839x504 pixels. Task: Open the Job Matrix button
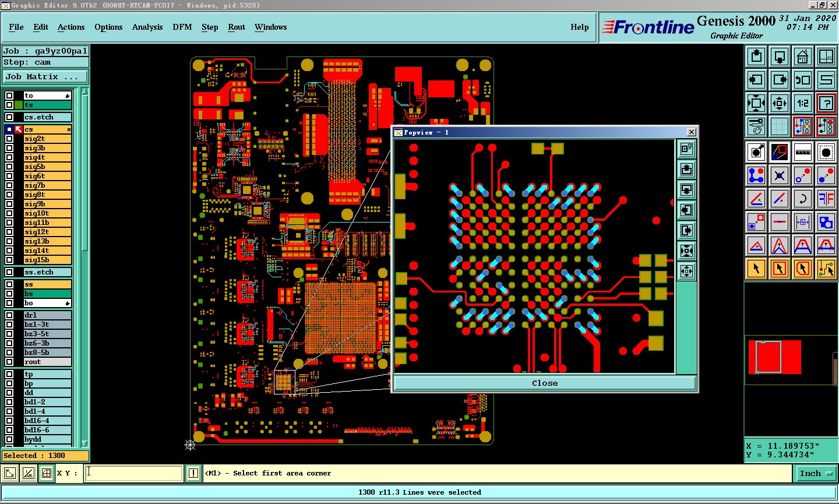pos(45,76)
